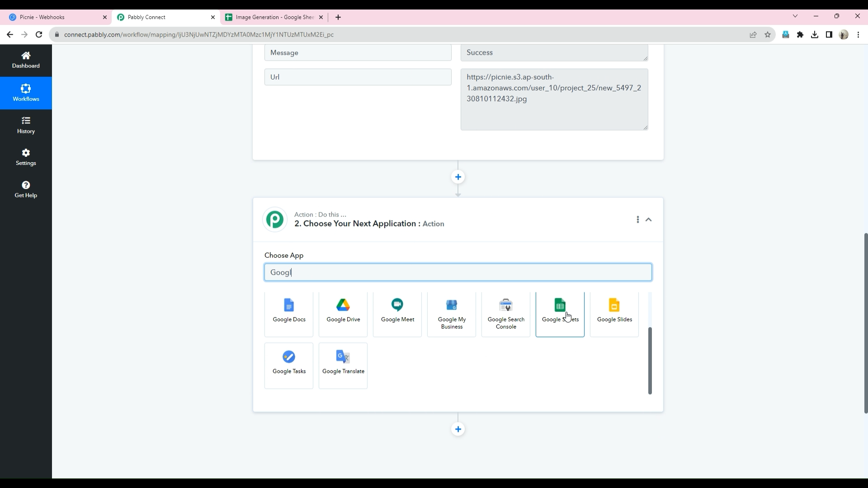Switch to the Image Generation Google Sheets tab
This screenshot has height=488, width=868.
tap(274, 17)
